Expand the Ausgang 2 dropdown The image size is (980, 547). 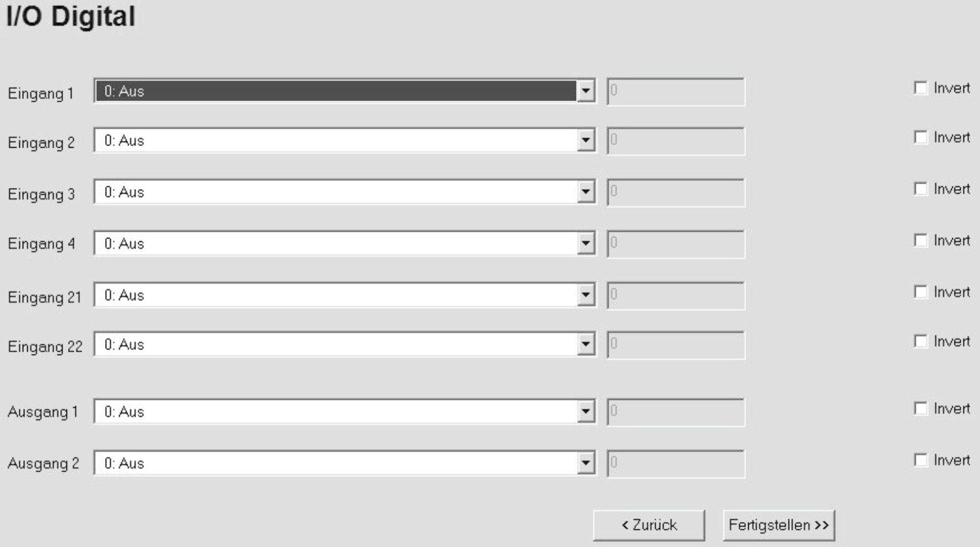point(585,463)
